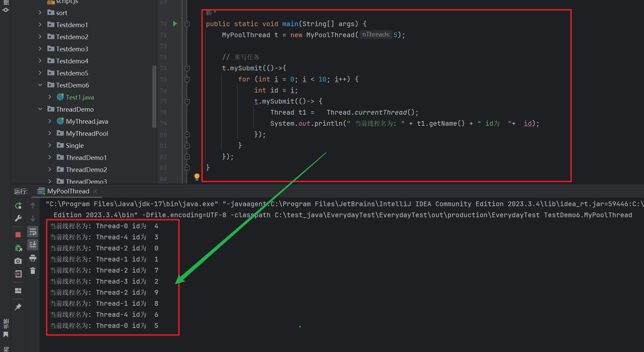This screenshot has height=352, width=644.
Task: Click the debug rerun bug icon
Action: (x=18, y=248)
